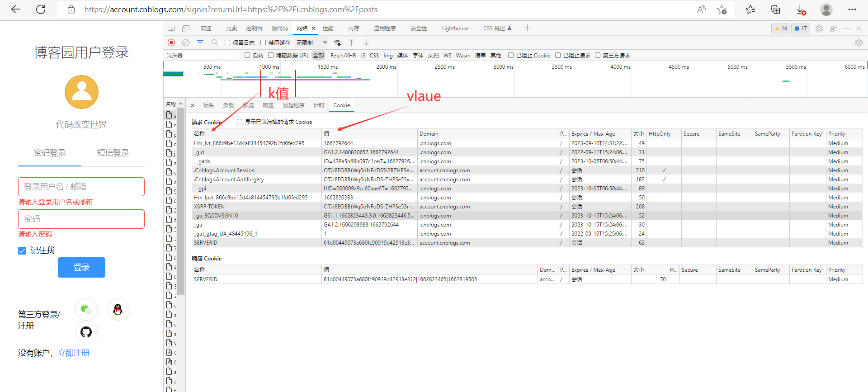
Task: Sort request list by 名称 header
Action: point(171,104)
